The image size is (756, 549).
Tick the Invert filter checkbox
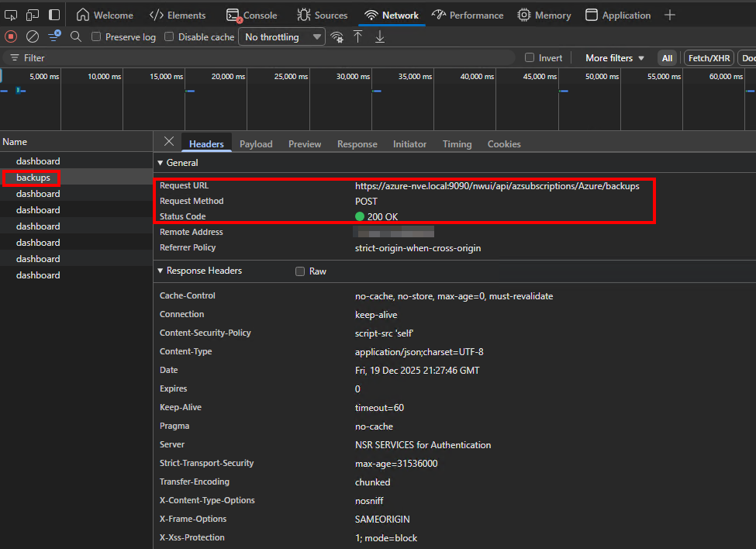530,58
